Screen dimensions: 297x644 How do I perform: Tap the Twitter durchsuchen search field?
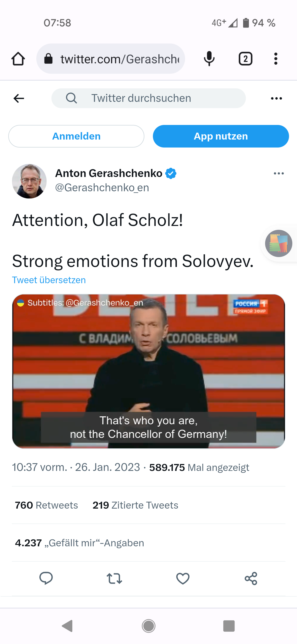(148, 98)
